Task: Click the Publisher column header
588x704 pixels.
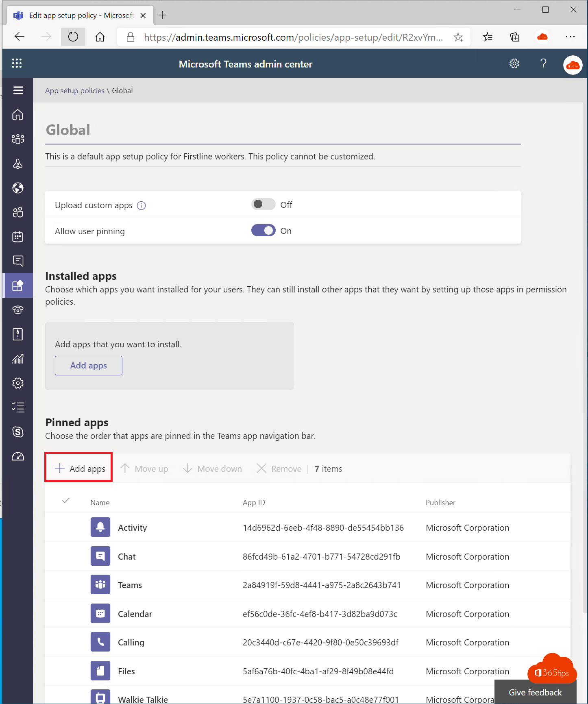Action: click(x=440, y=502)
